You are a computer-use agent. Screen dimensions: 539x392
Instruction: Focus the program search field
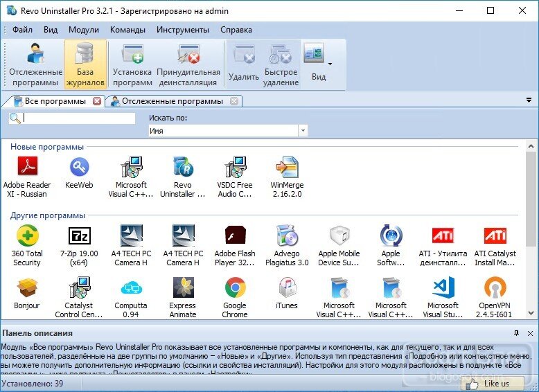pyautogui.click(x=79, y=118)
